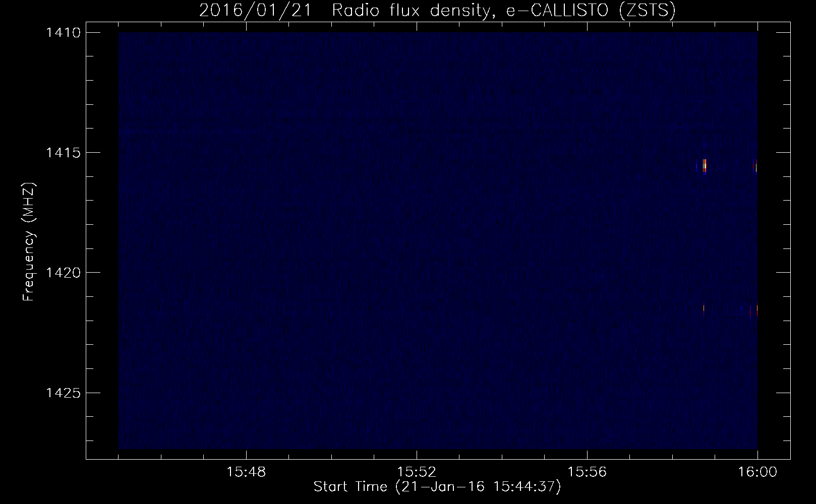This screenshot has width=816, height=504.
Task: Click the 'Frequency (MHZ)' axis label
Action: (29, 242)
